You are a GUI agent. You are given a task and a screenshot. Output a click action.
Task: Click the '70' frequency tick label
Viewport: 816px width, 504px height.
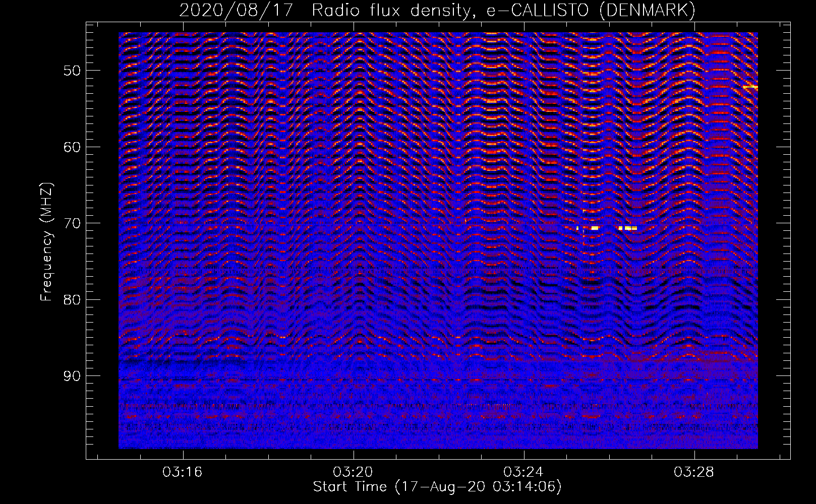pyautogui.click(x=72, y=223)
